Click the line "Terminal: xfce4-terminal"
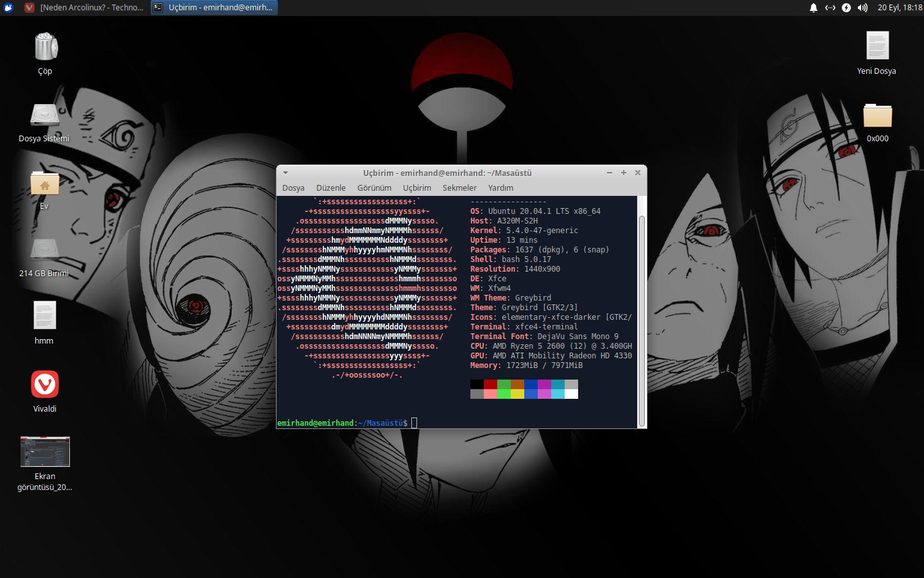Viewport: 924px width, 578px height. [524, 327]
